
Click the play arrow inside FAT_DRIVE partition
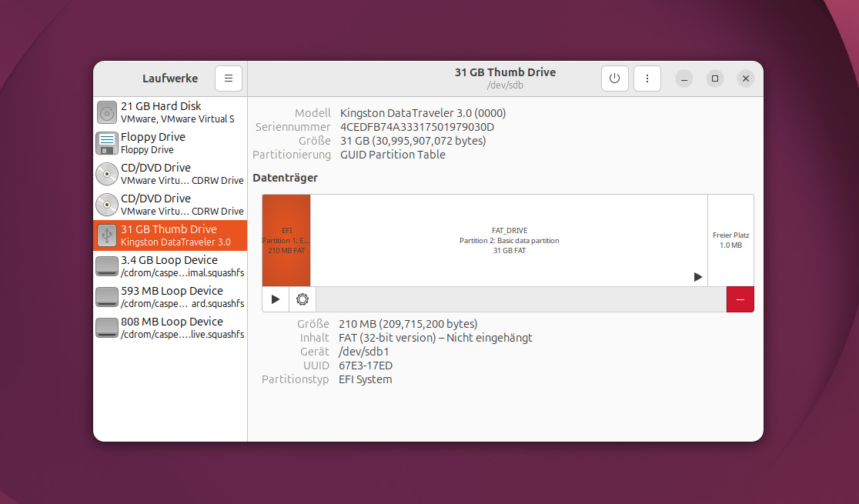click(698, 277)
